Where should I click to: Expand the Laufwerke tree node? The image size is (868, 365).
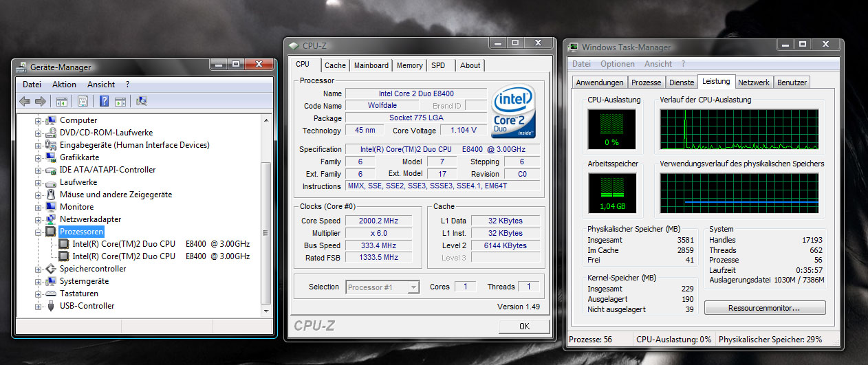click(39, 182)
